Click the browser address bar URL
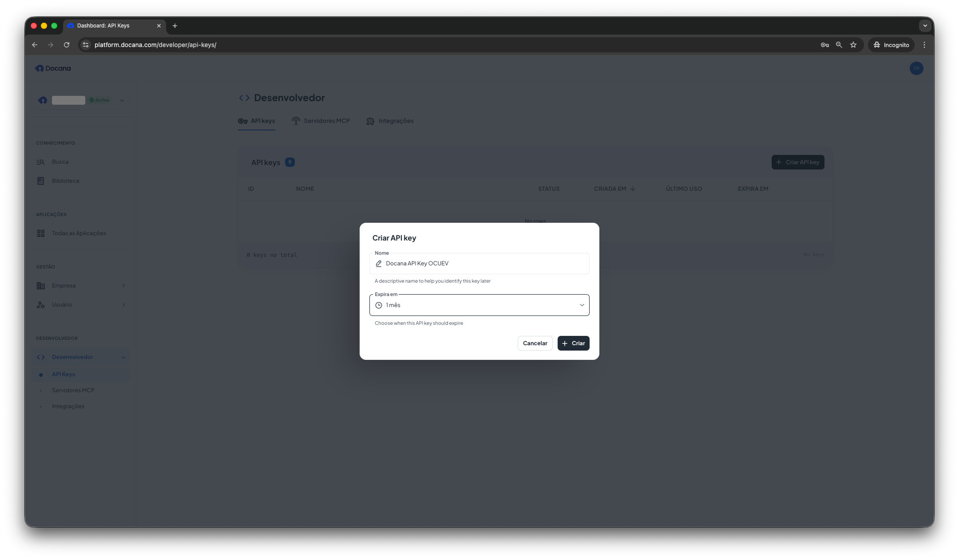Image resolution: width=959 pixels, height=560 pixels. [155, 45]
